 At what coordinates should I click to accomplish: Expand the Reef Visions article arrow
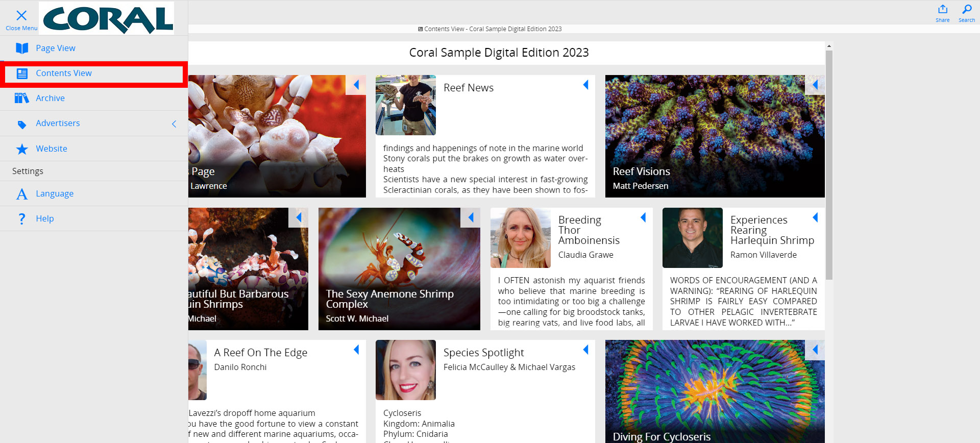815,85
